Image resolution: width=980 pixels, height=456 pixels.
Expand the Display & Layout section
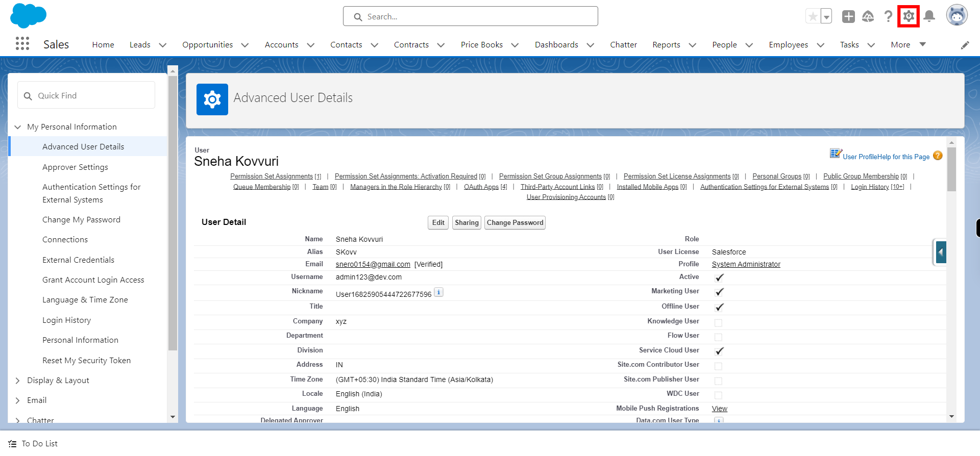(x=18, y=381)
